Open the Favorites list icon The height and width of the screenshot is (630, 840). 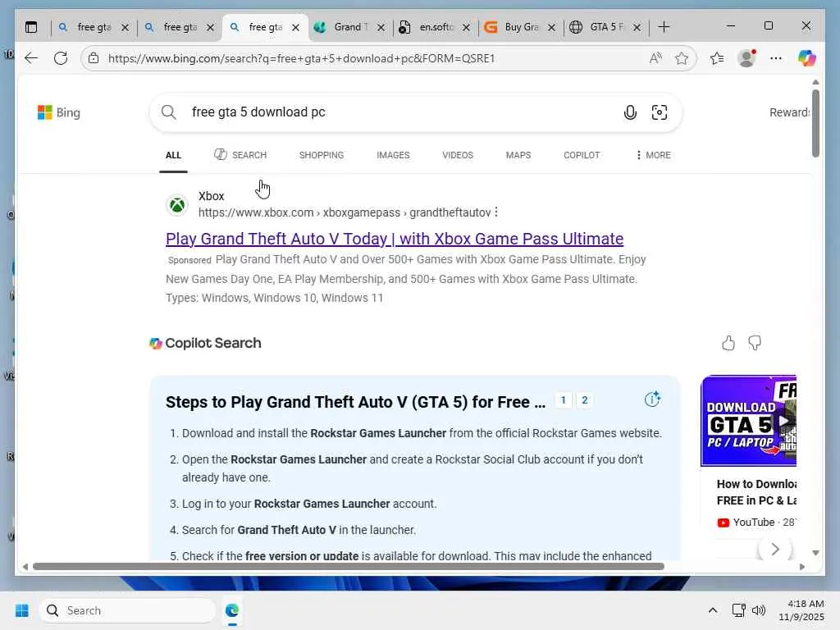point(717,58)
